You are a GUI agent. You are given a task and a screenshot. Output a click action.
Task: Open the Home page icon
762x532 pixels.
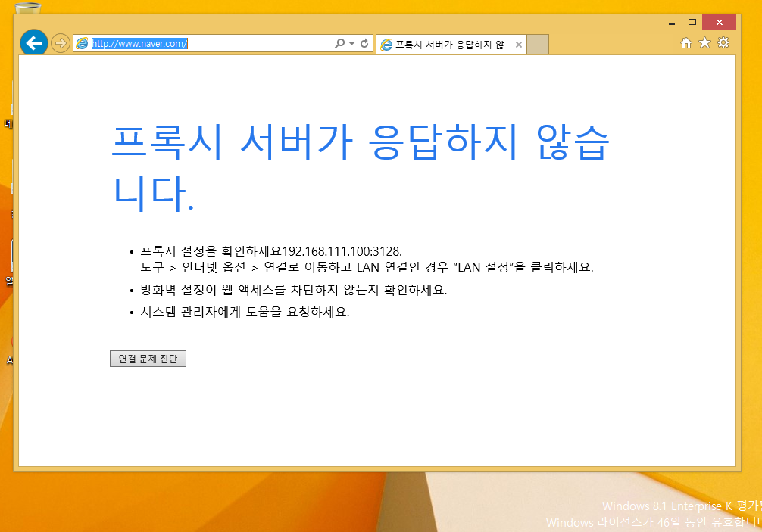tap(685, 43)
